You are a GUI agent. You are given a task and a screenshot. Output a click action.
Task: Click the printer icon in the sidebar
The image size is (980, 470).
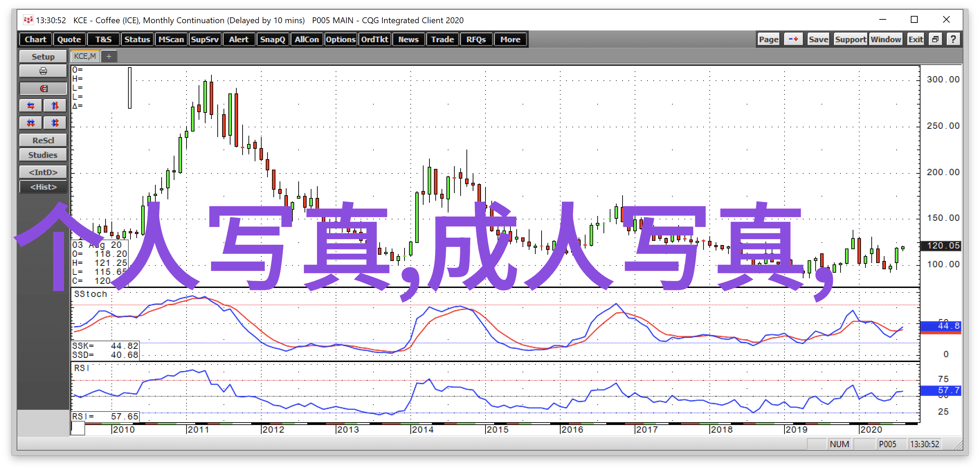pyautogui.click(x=43, y=71)
